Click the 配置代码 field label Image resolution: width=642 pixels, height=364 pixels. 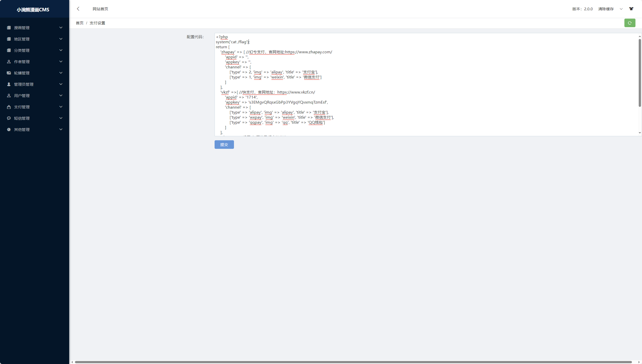(195, 37)
